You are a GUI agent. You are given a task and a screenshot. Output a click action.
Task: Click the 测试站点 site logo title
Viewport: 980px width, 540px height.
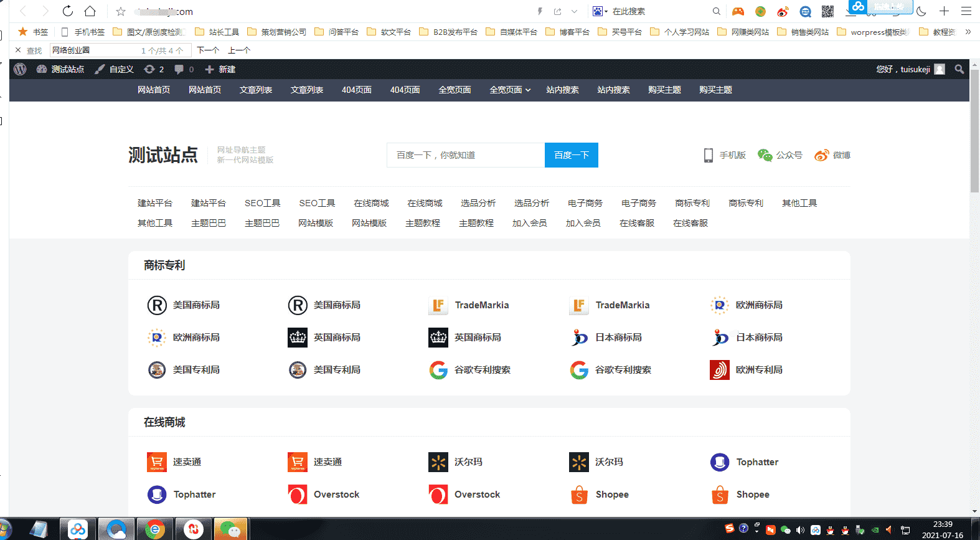tap(163, 155)
